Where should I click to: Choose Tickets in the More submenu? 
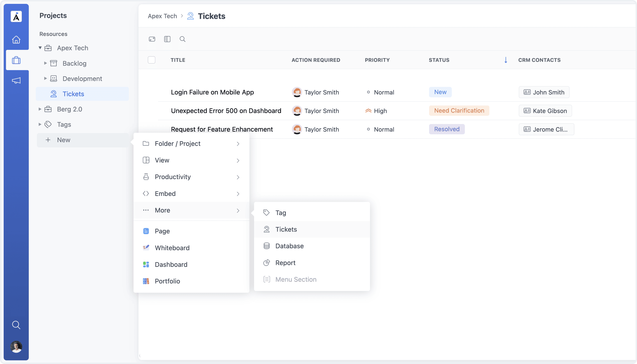coord(312,229)
